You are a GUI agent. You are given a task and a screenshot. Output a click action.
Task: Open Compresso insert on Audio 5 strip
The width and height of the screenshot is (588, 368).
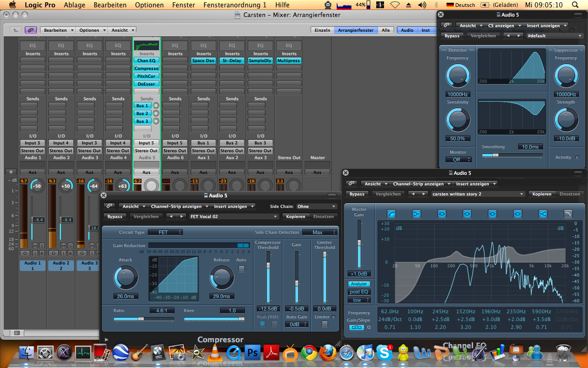[147, 68]
